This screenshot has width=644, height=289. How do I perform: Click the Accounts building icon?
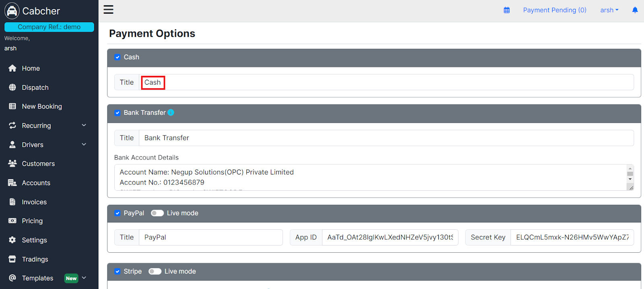(12, 183)
